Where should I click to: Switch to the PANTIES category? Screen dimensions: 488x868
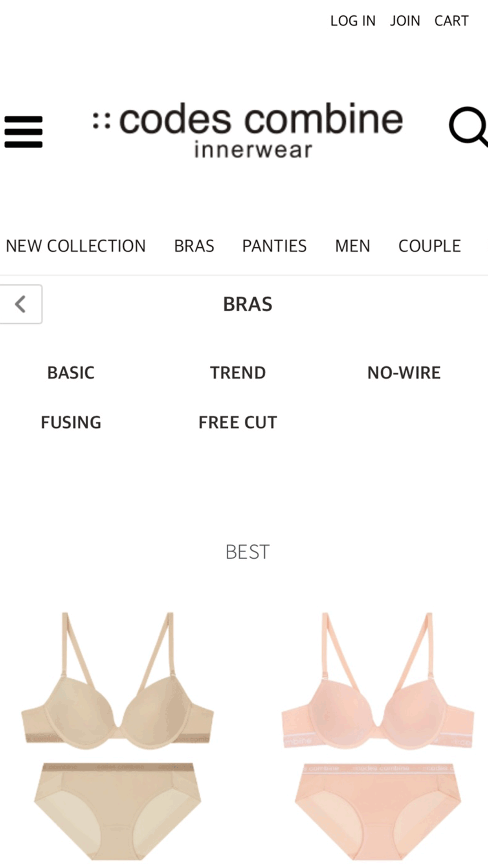tap(274, 246)
